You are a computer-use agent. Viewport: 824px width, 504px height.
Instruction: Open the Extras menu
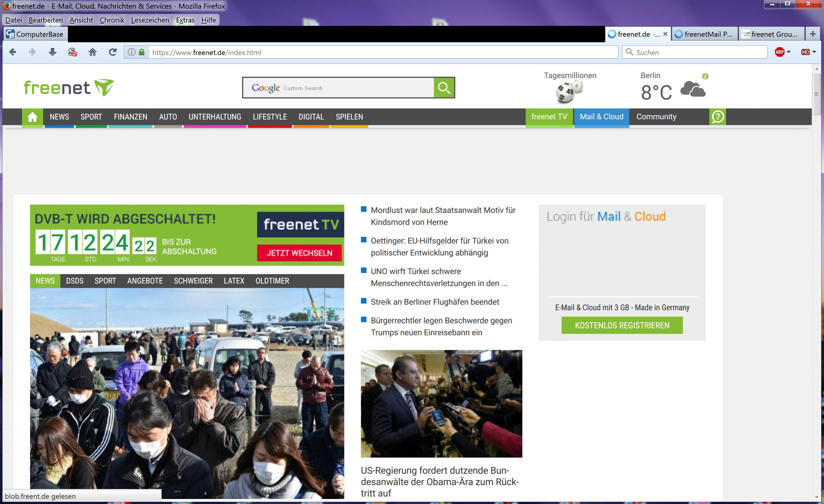[185, 20]
